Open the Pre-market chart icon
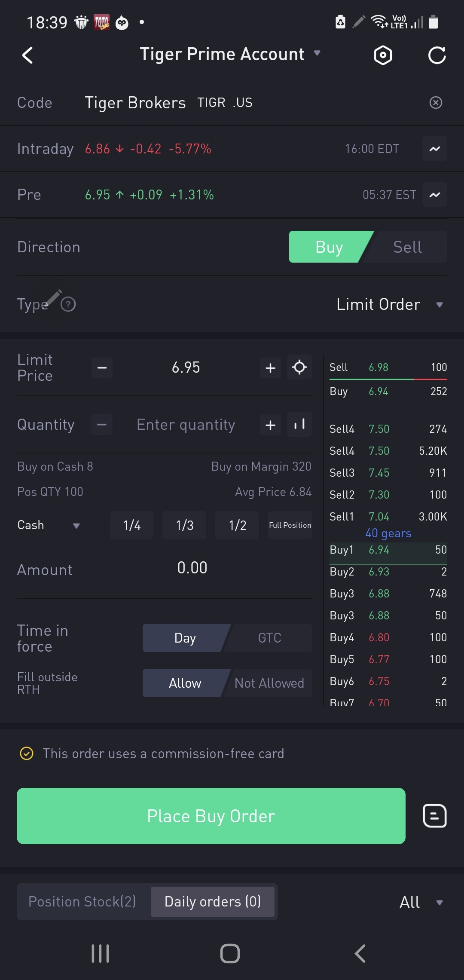 tap(435, 195)
